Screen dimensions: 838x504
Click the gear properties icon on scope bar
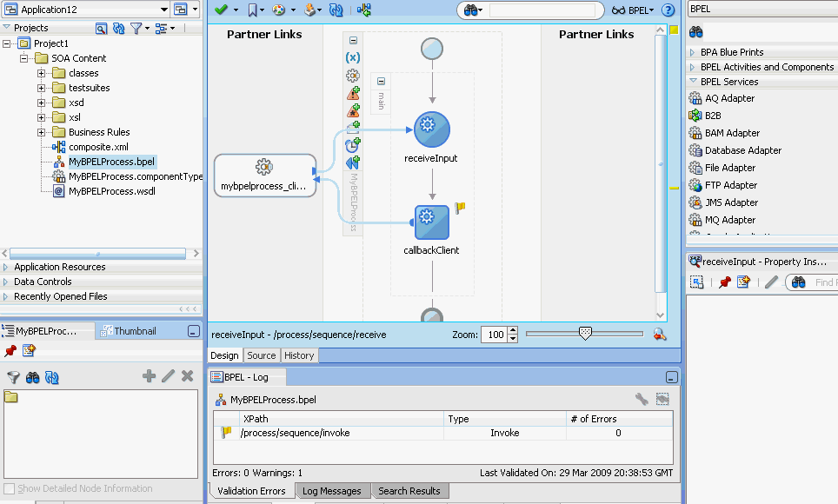(x=353, y=76)
